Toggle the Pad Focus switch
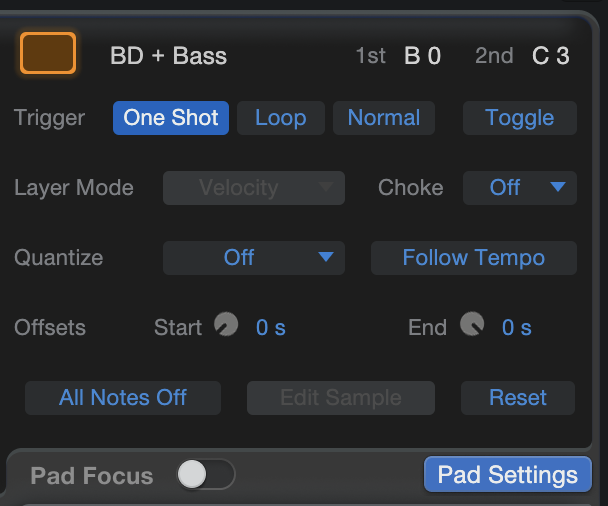Viewport: 608px width, 506px height. pyautogui.click(x=206, y=474)
